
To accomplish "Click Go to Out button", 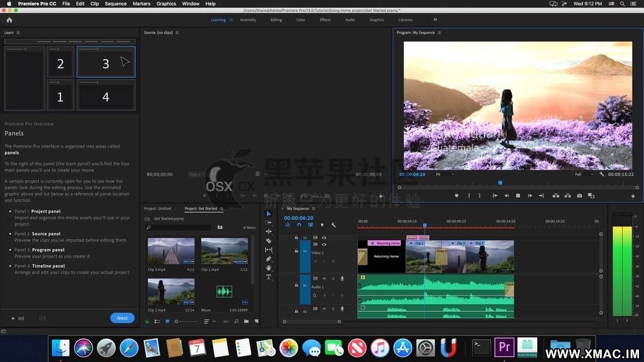I will (541, 196).
